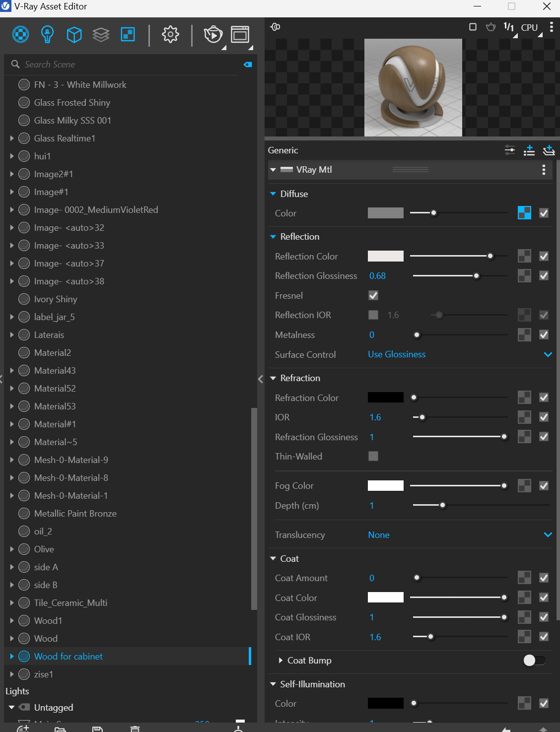Toggle the Coat Color texture enable checkbox

click(x=544, y=598)
